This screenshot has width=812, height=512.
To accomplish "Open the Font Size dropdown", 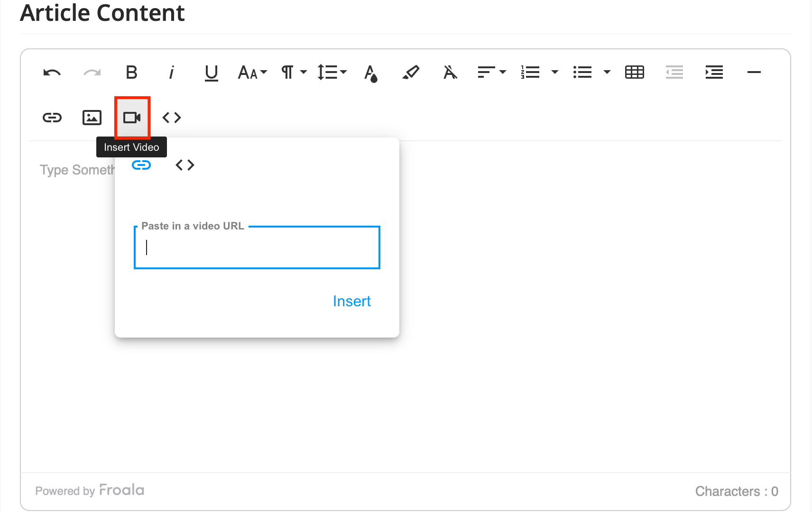I will pos(252,73).
